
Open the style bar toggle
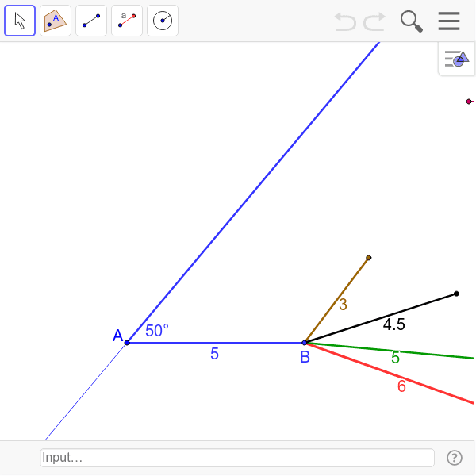[457, 59]
